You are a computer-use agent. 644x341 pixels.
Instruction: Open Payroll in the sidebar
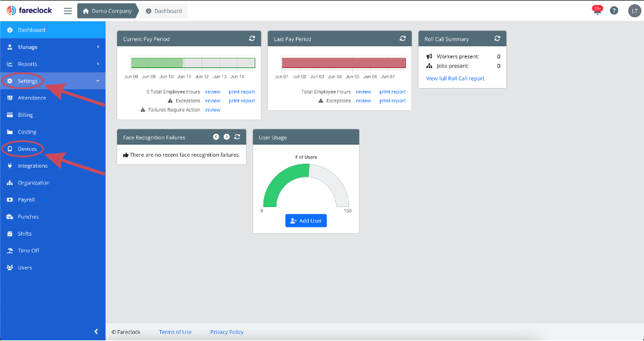[52, 200]
